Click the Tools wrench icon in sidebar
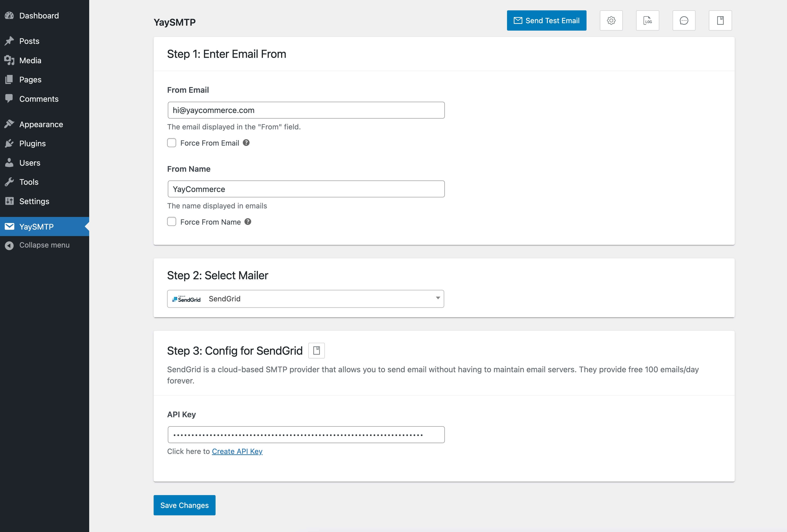This screenshot has height=532, width=787. (9, 182)
